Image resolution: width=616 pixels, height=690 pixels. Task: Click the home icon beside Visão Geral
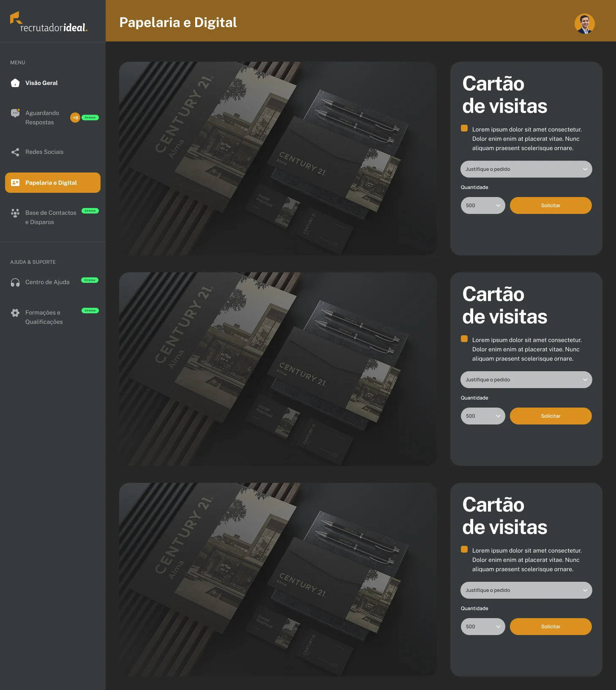pyautogui.click(x=15, y=83)
